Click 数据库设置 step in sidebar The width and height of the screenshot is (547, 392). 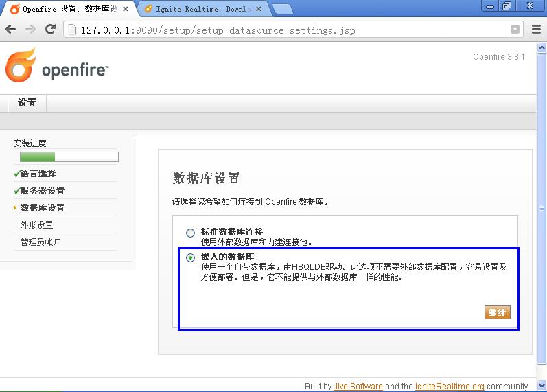43,208
